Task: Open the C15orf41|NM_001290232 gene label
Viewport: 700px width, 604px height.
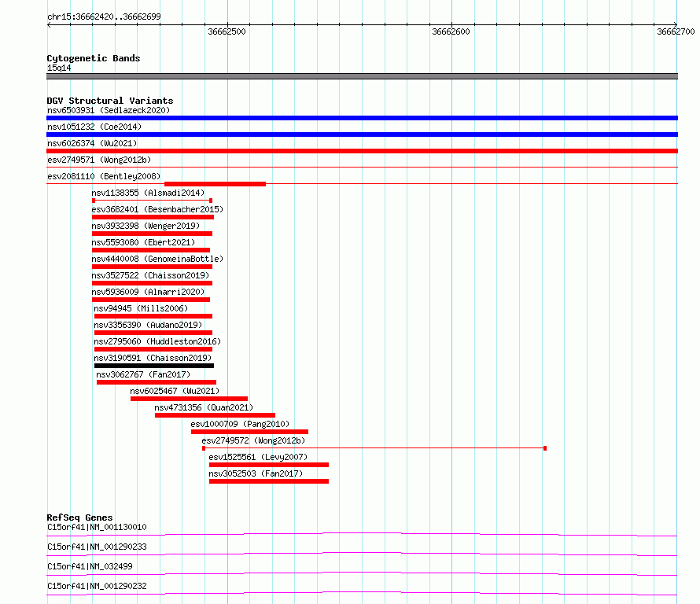Action: [97, 586]
